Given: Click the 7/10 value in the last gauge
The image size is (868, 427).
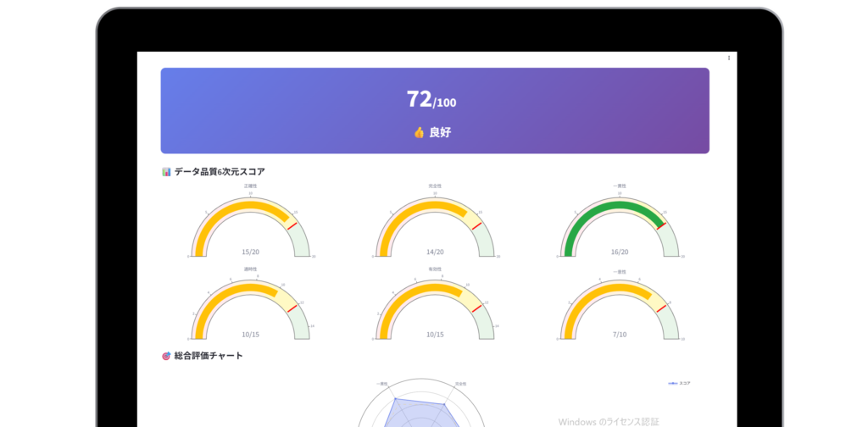Looking at the screenshot, I should [x=620, y=335].
